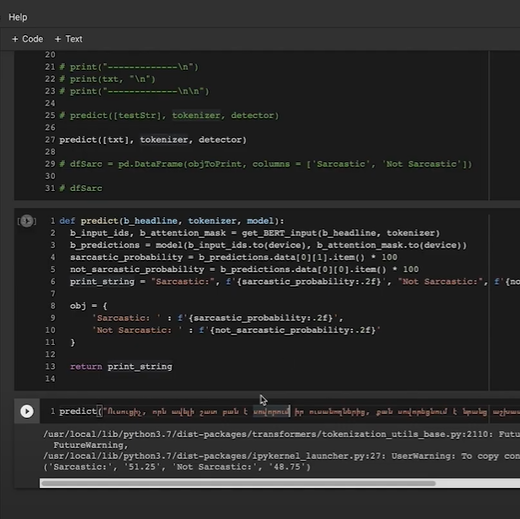520x519 pixels.
Task: Open the Help menu
Action: pyautogui.click(x=18, y=17)
